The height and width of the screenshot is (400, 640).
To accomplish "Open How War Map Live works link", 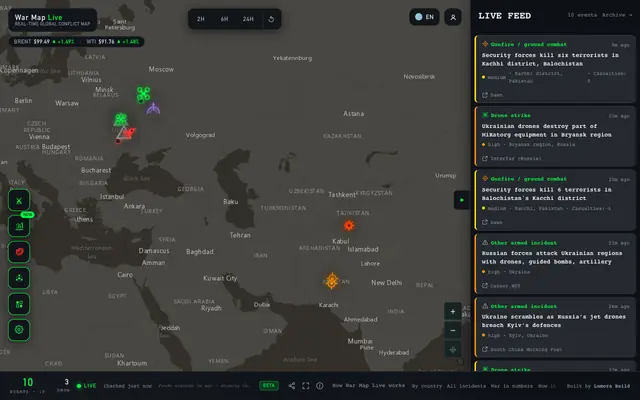I will coord(369,385).
